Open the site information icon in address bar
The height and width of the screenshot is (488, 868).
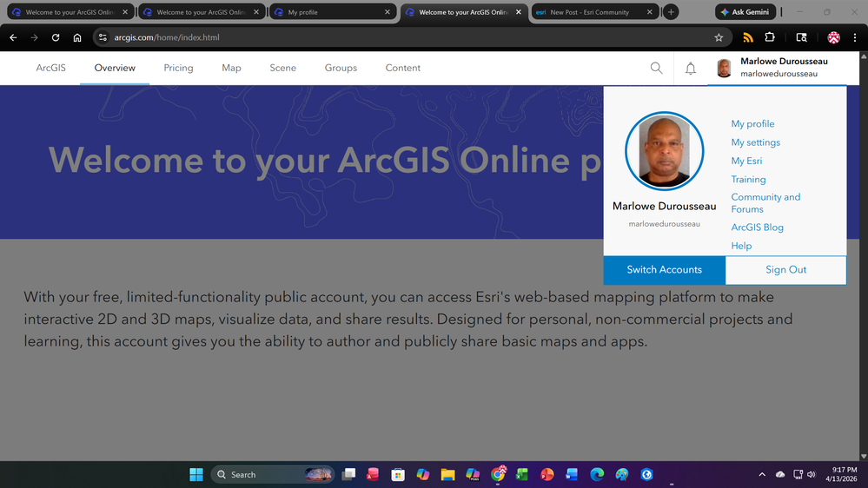103,37
